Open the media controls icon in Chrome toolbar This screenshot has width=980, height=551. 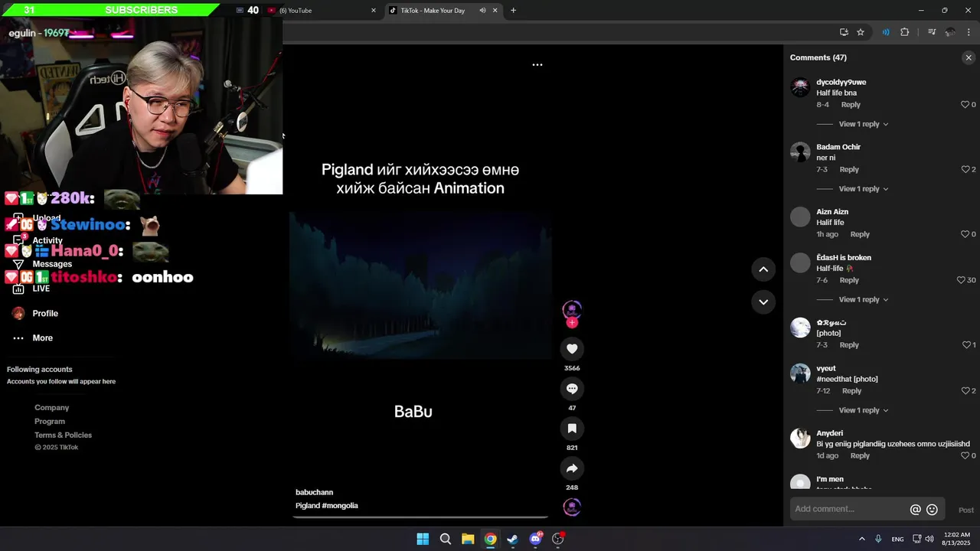pos(932,32)
